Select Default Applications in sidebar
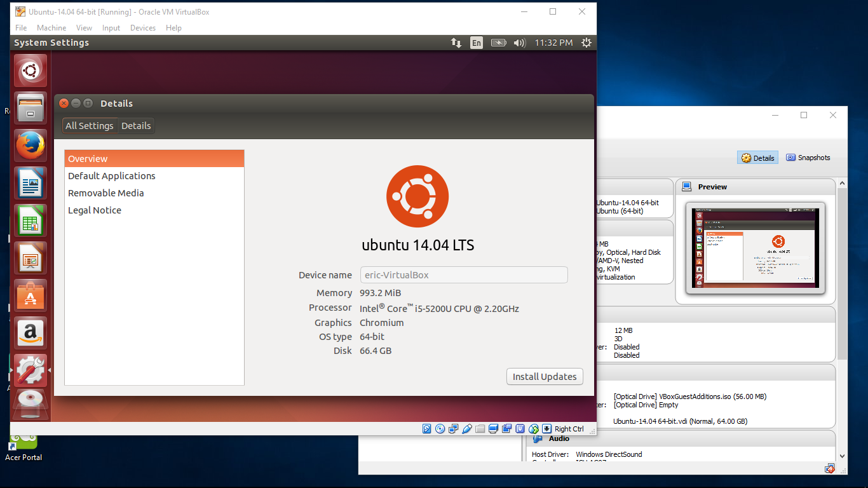Screen dimensions: 868x488 point(154,176)
